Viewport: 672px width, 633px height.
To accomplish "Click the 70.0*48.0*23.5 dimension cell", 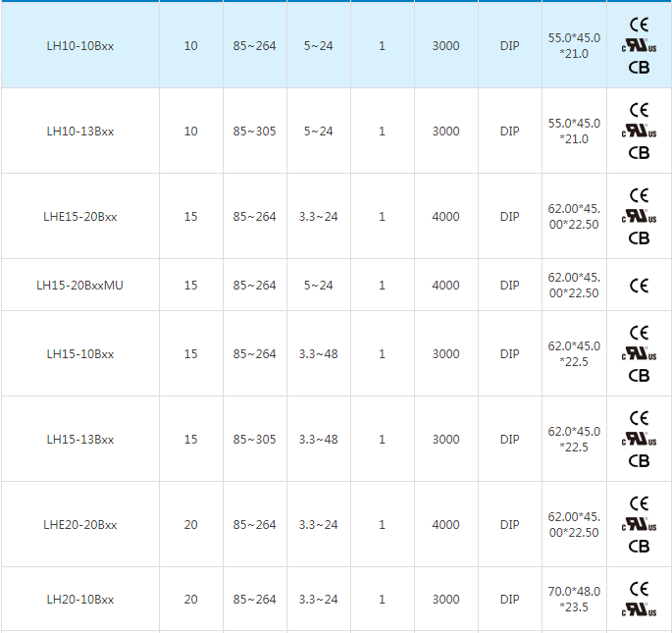I will tap(574, 599).
